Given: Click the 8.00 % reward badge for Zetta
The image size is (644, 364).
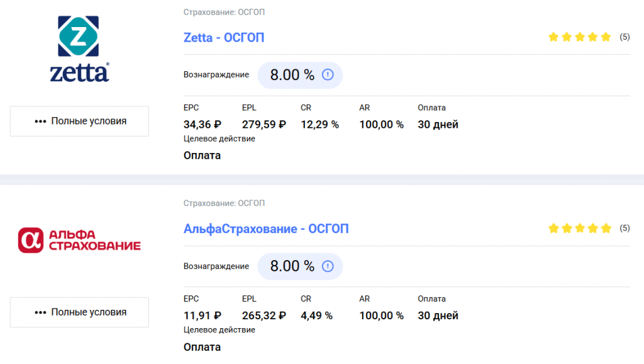Looking at the screenshot, I should (300, 75).
